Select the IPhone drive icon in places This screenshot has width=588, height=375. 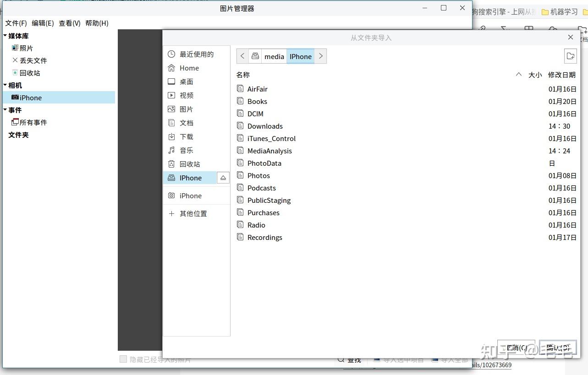(x=171, y=178)
